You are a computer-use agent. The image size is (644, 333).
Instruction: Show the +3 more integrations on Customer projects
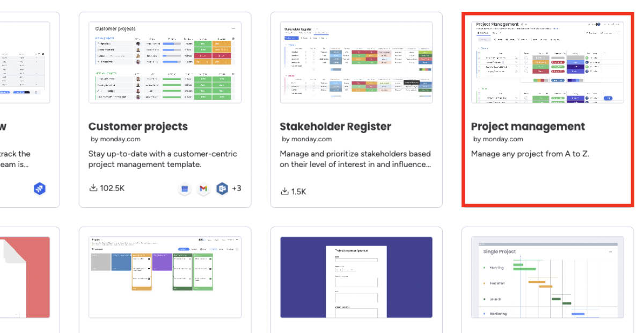click(237, 189)
